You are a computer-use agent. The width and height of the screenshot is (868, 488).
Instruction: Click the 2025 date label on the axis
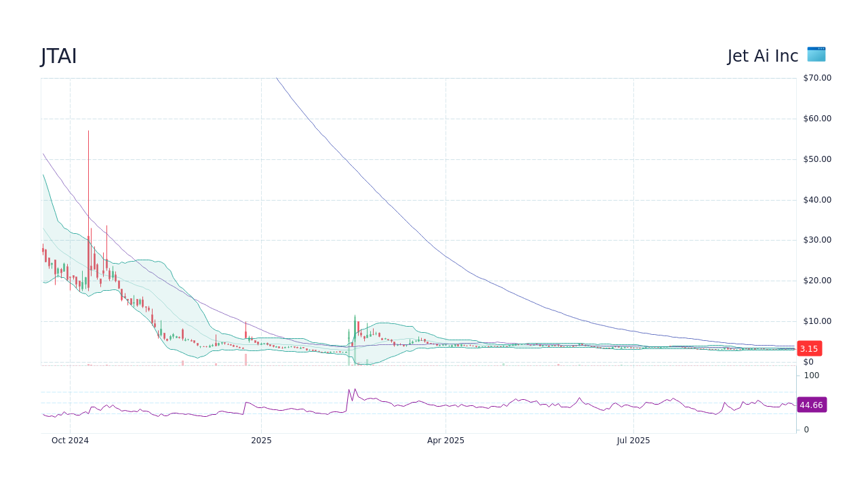click(262, 441)
